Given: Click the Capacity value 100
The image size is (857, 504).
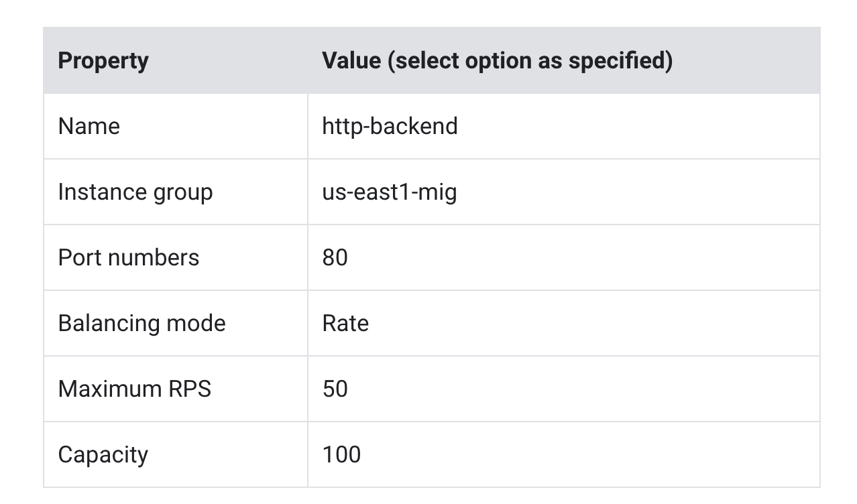Looking at the screenshot, I should [x=341, y=454].
